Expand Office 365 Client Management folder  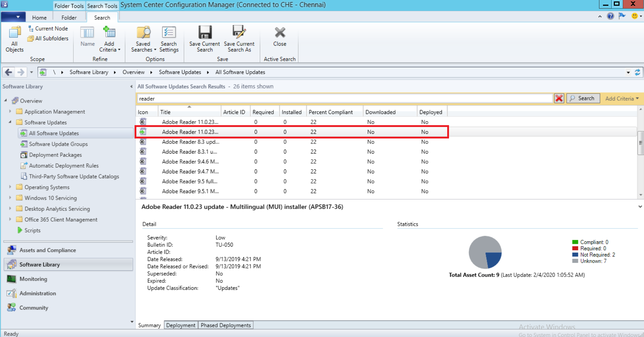click(x=10, y=219)
